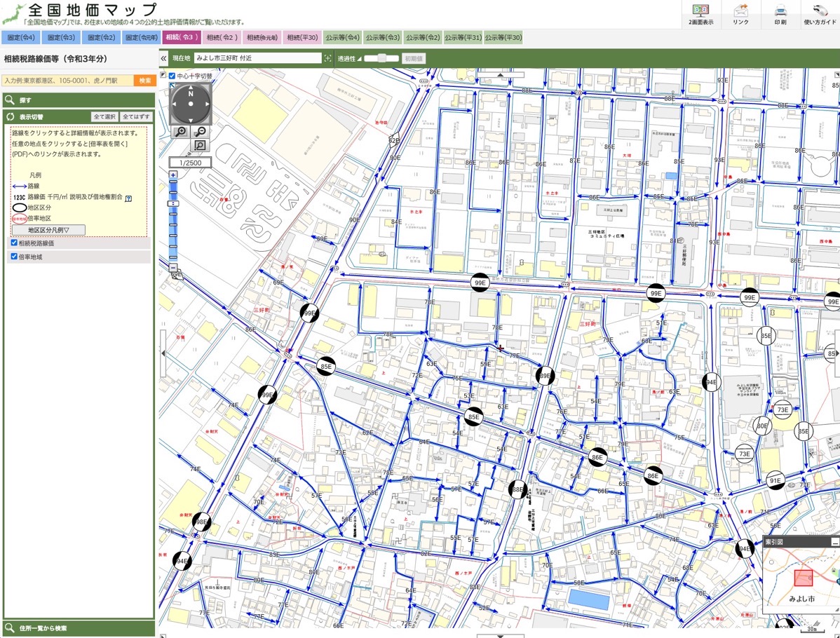840x638 pixels.
Task: Switch to the 固定(令2) tab
Action: [101, 37]
